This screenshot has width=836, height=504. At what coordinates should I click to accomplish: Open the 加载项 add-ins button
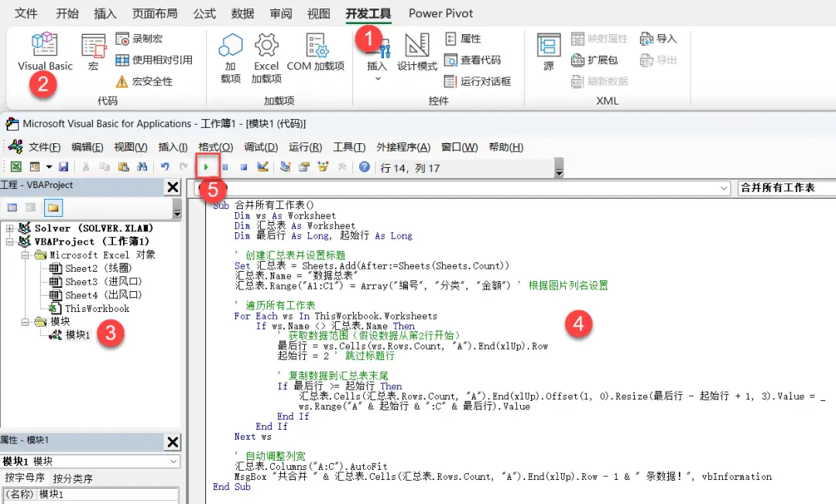231,57
